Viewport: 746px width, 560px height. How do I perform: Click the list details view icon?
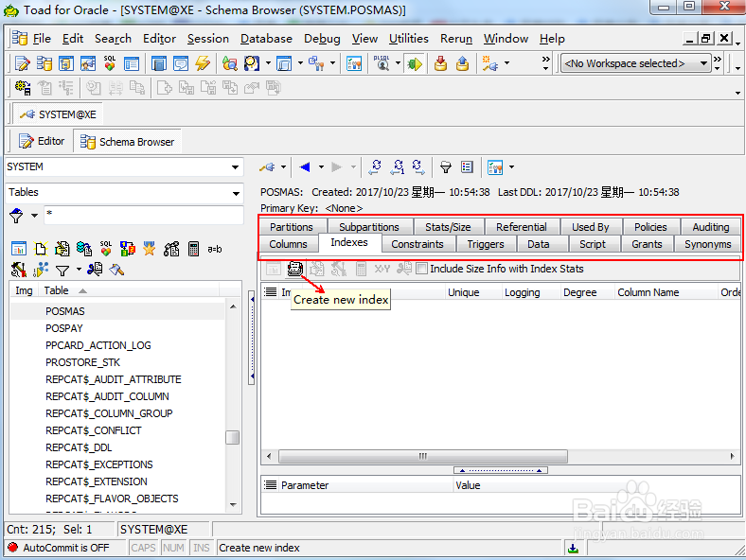468,166
